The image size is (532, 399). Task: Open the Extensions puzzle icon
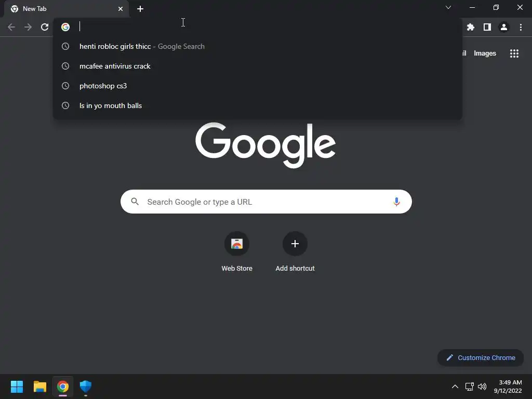[x=471, y=27]
